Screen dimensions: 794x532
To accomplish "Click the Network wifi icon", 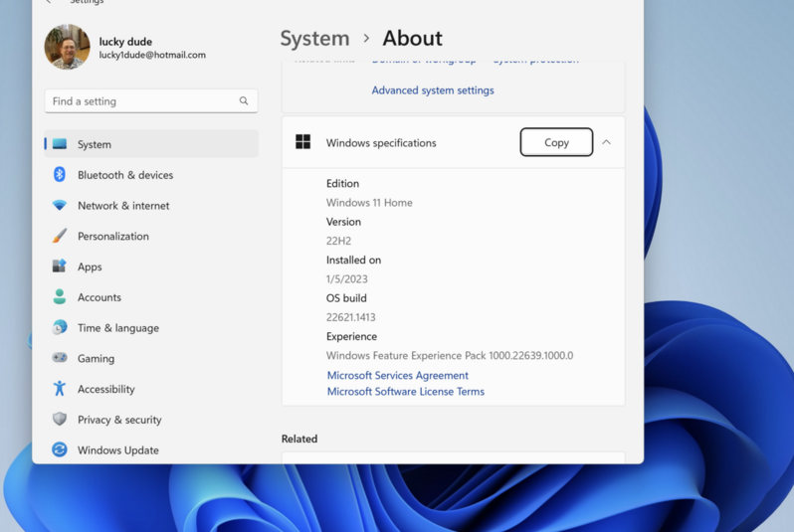I will pyautogui.click(x=60, y=206).
